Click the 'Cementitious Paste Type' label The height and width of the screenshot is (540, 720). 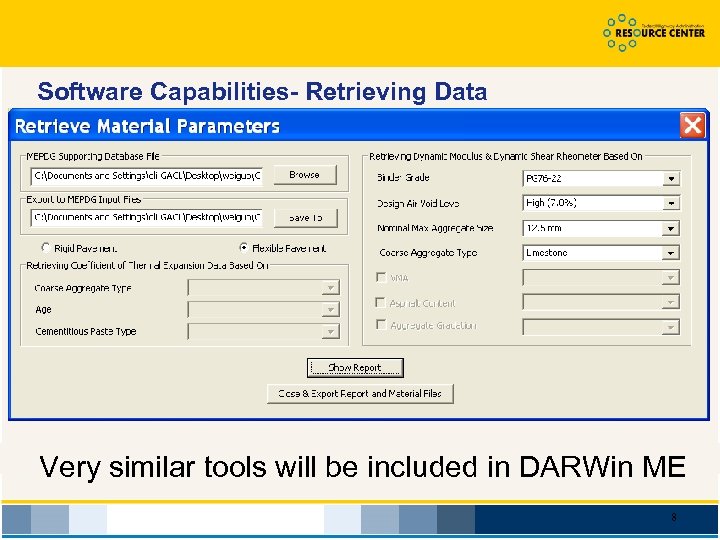(86, 331)
